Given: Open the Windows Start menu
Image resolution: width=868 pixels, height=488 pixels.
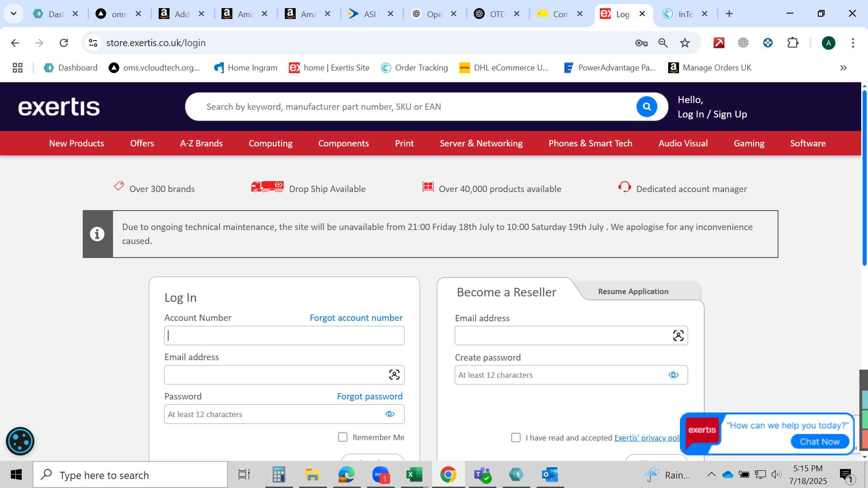Looking at the screenshot, I should 16,474.
